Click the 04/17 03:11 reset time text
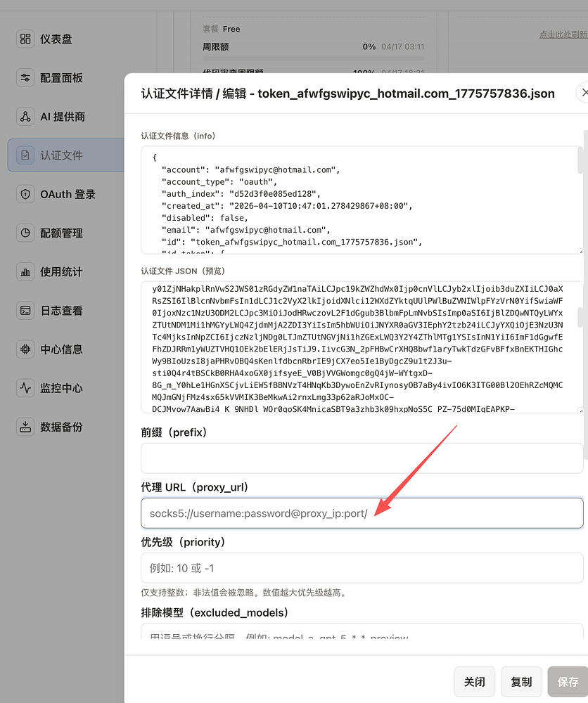588x703 pixels. pos(403,46)
